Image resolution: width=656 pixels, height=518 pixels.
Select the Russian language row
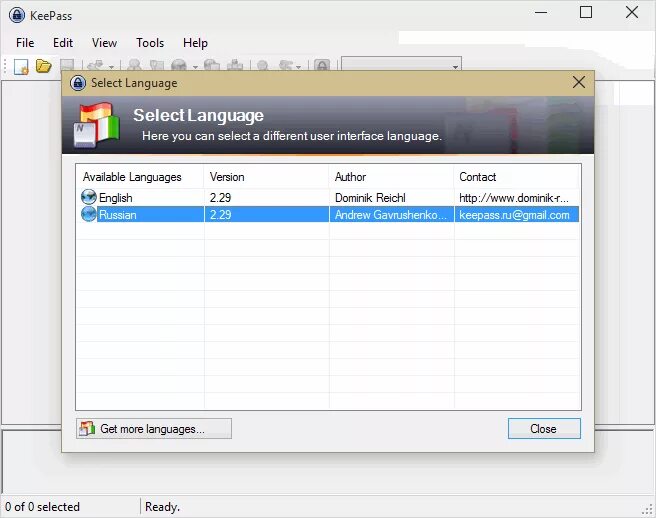tap(328, 215)
